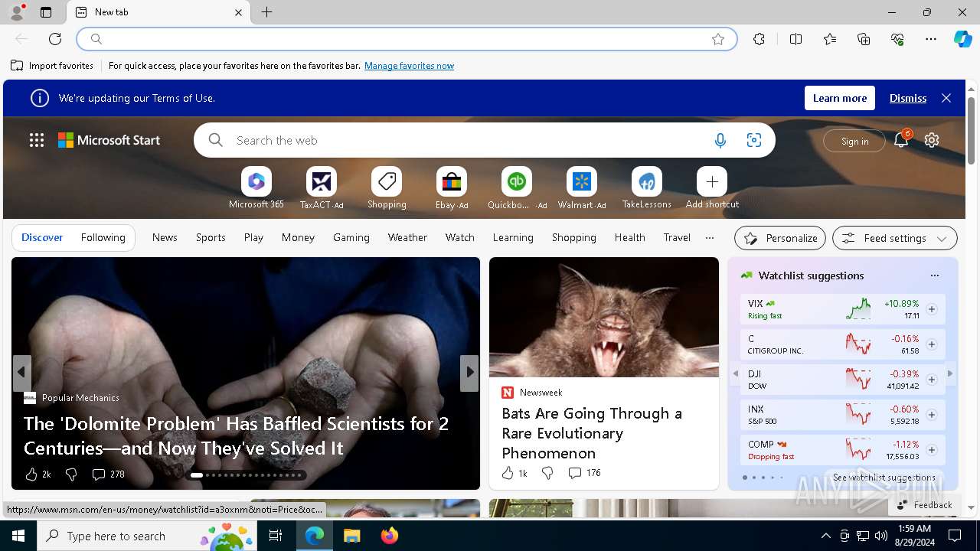
Task: Go to previous carousel story arrow
Action: pos(21,372)
